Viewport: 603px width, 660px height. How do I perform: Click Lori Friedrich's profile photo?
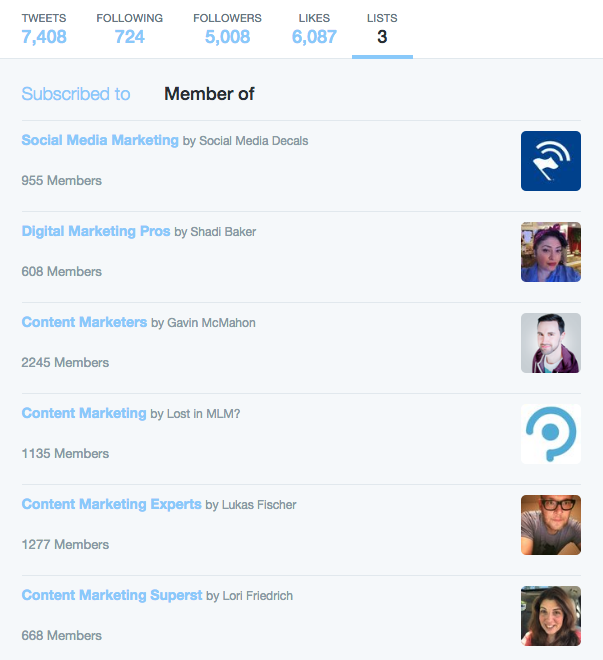(551, 615)
